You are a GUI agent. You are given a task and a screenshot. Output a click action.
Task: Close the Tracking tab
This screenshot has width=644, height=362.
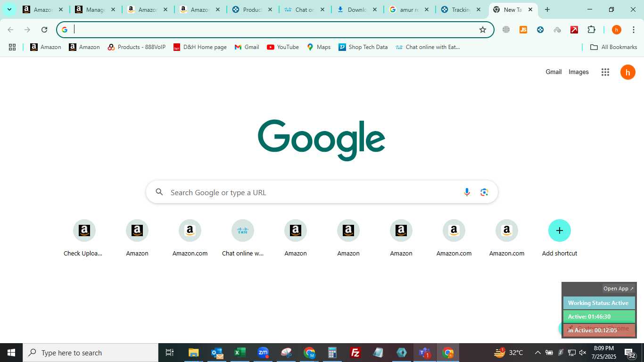click(x=478, y=9)
